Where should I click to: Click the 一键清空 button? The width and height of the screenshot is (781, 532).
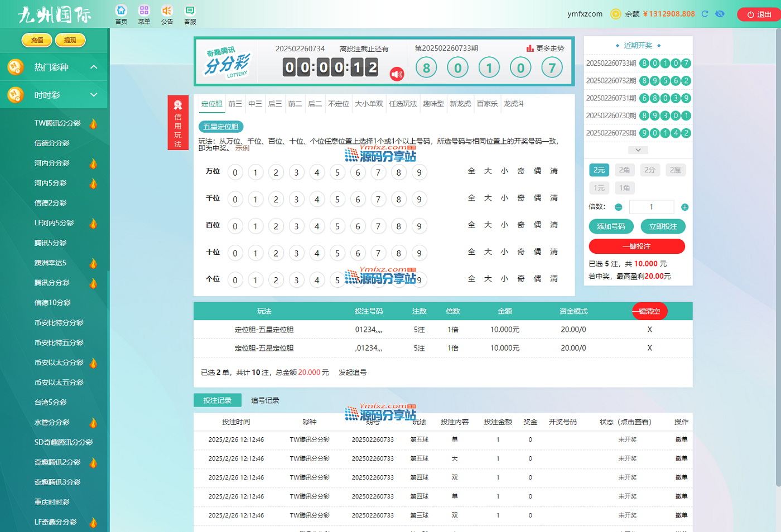point(649,311)
